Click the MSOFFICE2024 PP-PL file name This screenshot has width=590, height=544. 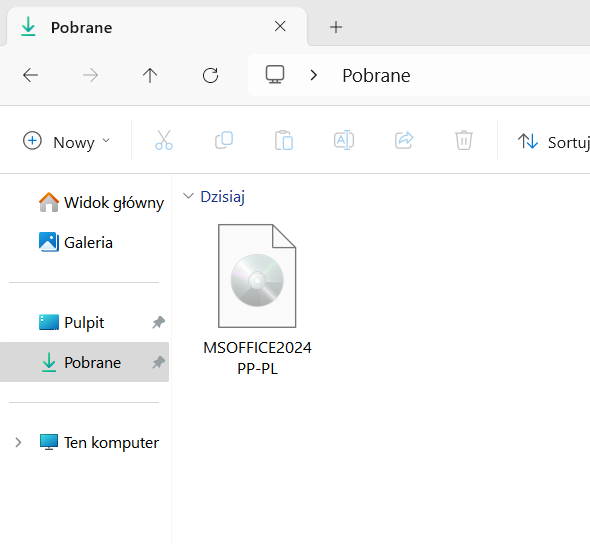click(257, 358)
